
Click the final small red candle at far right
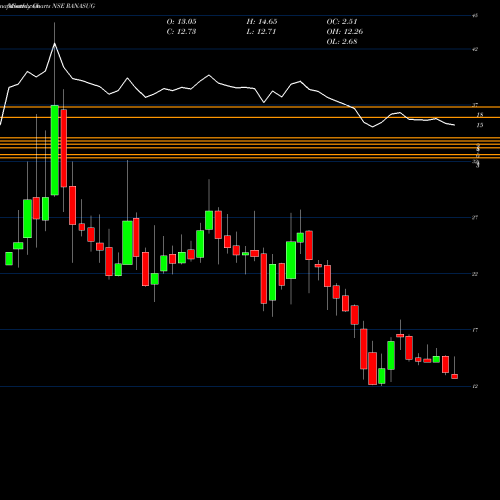coord(454,376)
